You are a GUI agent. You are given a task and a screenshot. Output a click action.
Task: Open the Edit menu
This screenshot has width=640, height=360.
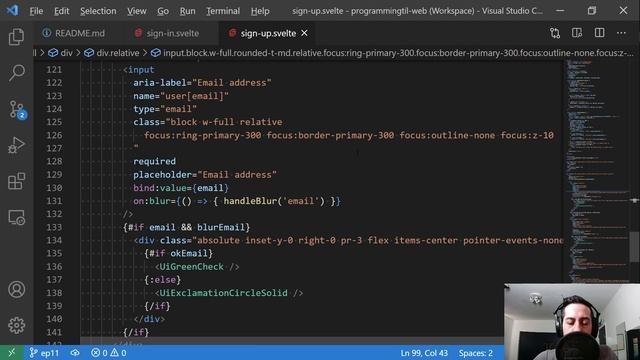click(62, 11)
